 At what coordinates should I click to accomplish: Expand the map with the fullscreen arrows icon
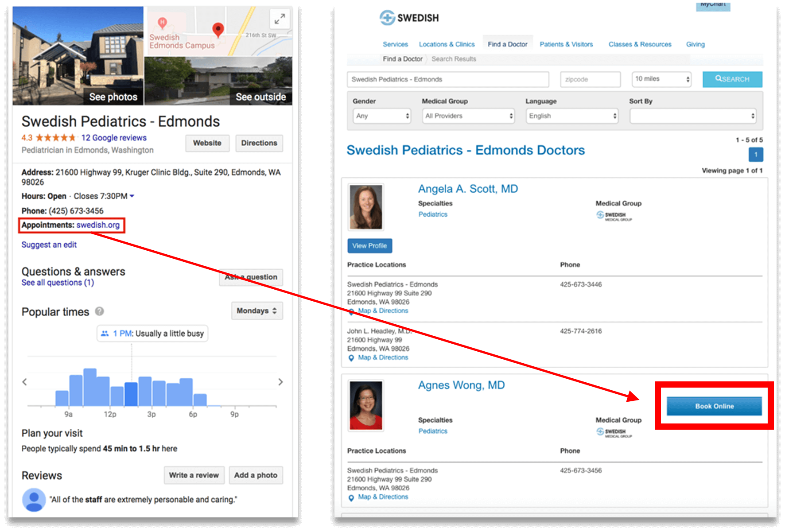tap(280, 19)
